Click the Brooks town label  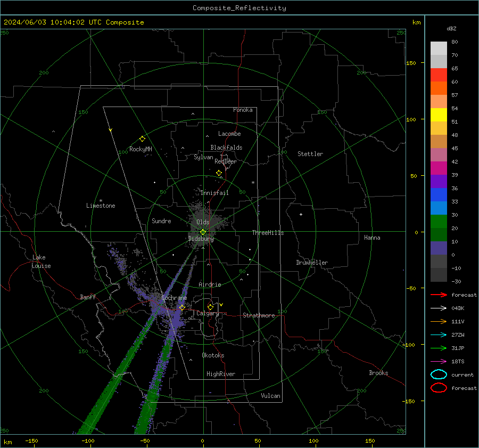click(378, 373)
